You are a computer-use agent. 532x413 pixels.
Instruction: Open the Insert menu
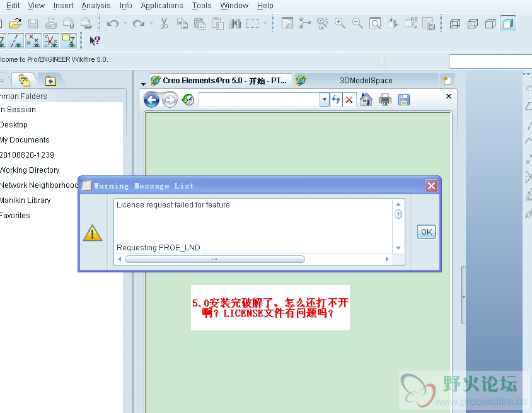[x=63, y=6]
